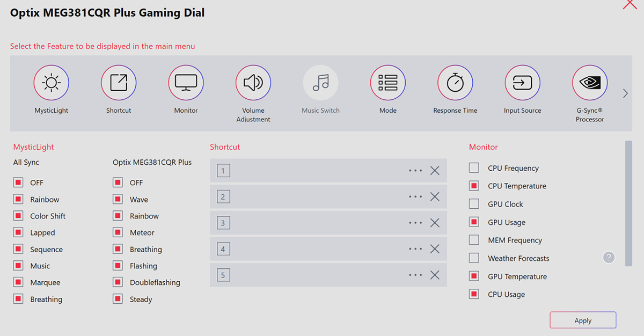This screenshot has width=644, height=336.
Task: Toggle the Steady checkbox
Action: pyautogui.click(x=118, y=299)
